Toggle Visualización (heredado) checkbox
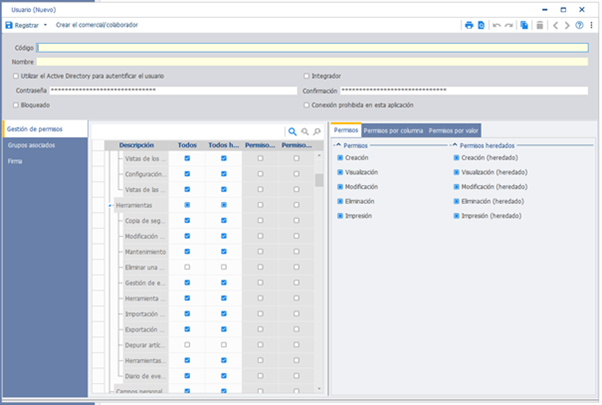Viewport: 602px width, 405px height. [456, 172]
